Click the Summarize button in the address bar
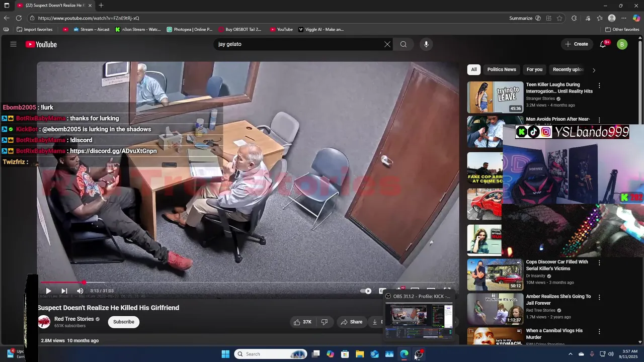Screen dimensions: 644x362 [x=525, y=18]
